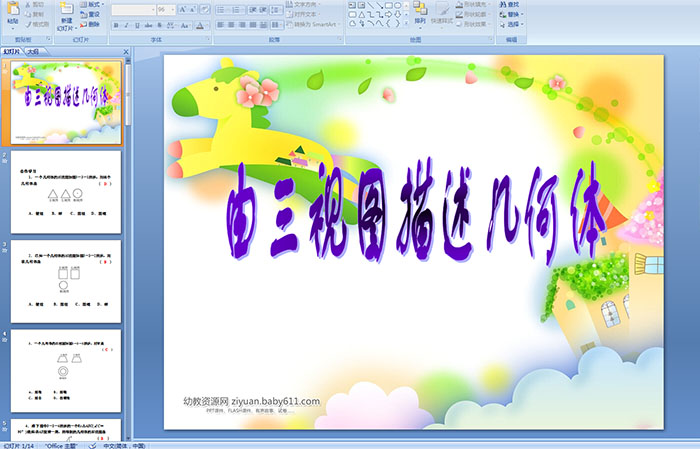Select slide 2 thumbnail
700x449 pixels.
[66, 192]
